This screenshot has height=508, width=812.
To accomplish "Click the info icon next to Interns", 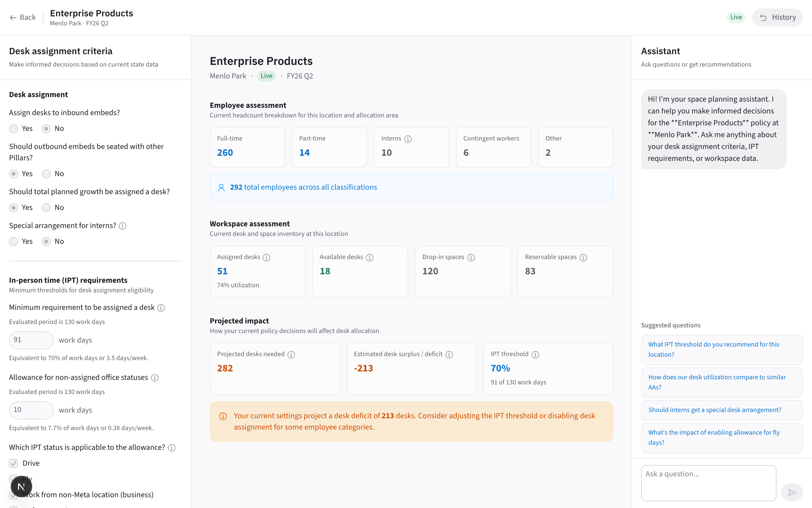I will [x=408, y=139].
